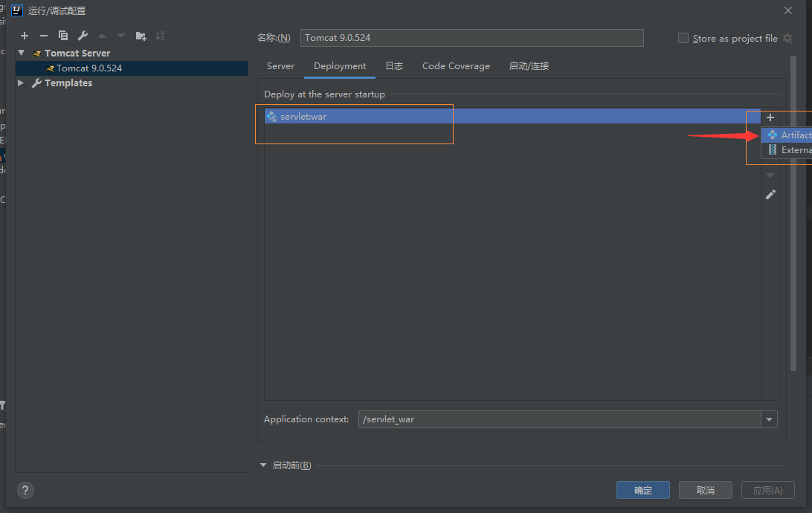Click the 取消 button
This screenshot has width=812, height=513.
tap(706, 490)
